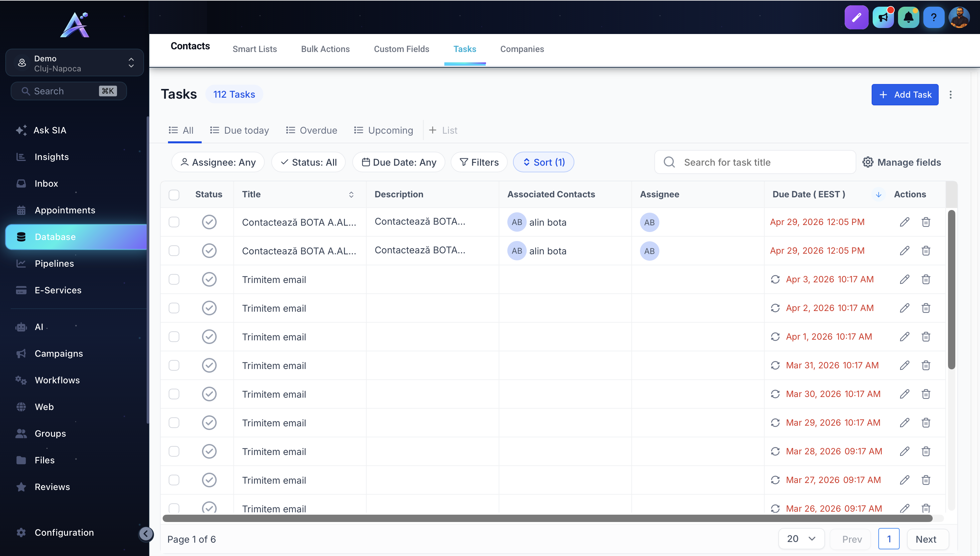Open Appointments in the sidebar
Image resolution: width=980 pixels, height=556 pixels.
point(65,210)
